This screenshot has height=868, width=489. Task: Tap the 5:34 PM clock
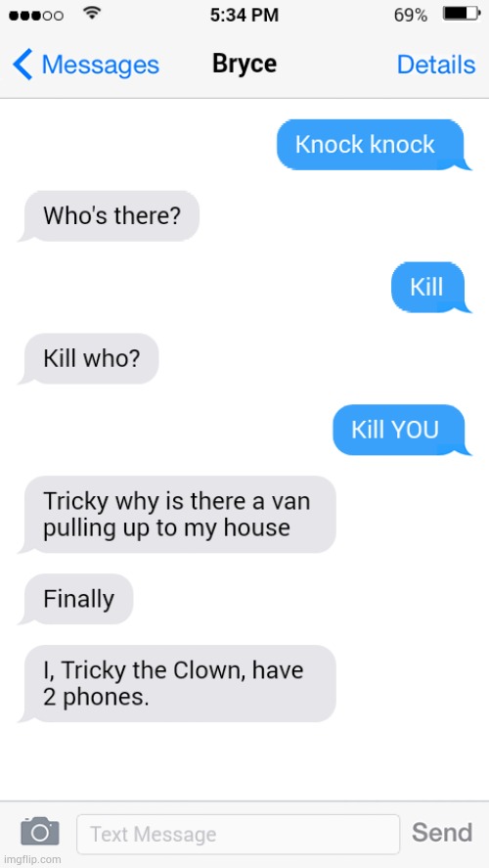pyautogui.click(x=244, y=15)
